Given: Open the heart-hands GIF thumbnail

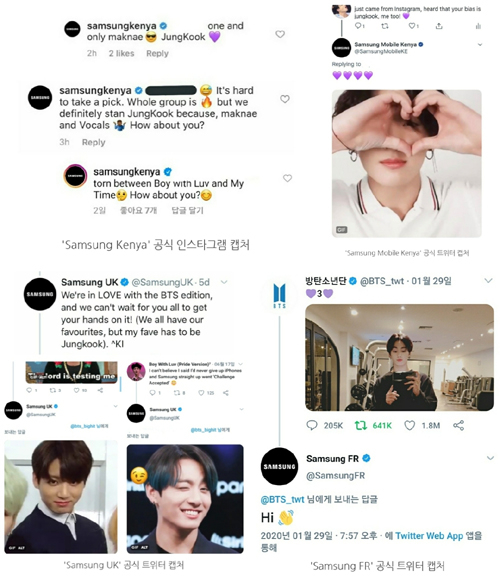Looking at the screenshot, I should pos(407,163).
